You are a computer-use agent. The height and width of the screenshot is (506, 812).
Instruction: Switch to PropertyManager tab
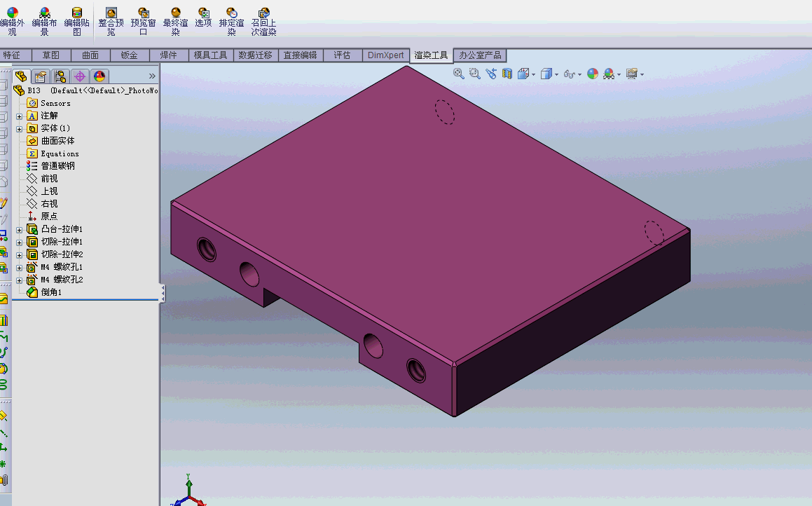tap(41, 76)
